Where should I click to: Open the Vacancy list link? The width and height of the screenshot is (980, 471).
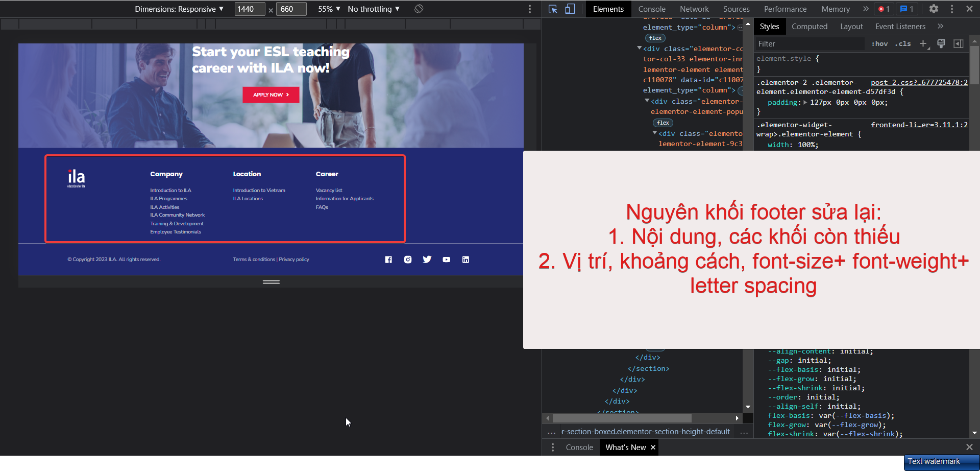click(x=329, y=191)
